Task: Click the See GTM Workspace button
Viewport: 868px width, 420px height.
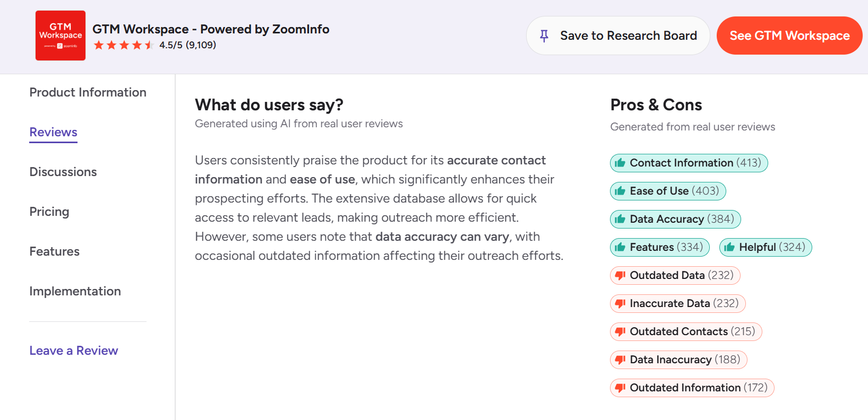Action: (789, 36)
